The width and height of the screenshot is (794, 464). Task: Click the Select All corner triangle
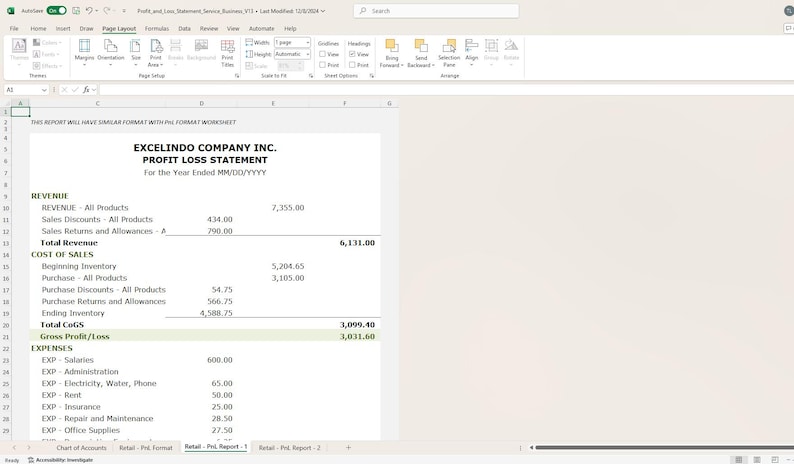tap(7, 103)
